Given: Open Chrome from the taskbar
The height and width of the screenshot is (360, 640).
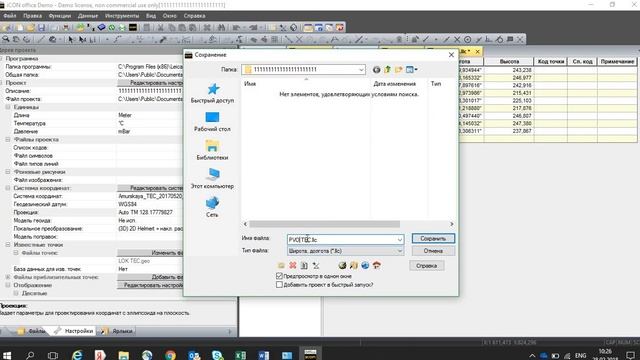Looking at the screenshot, I should point(171,355).
